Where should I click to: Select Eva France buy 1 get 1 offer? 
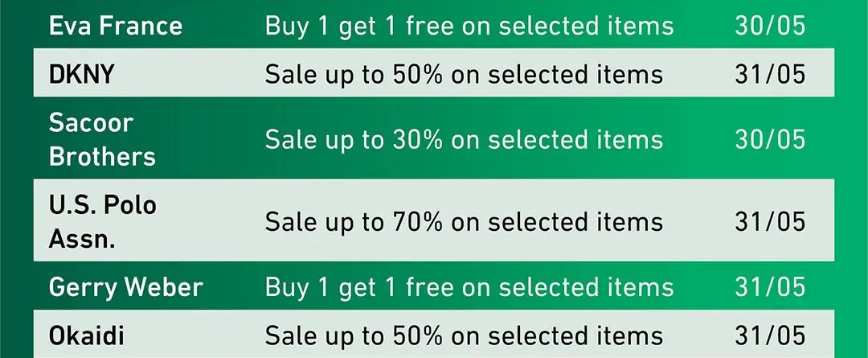[469, 26]
